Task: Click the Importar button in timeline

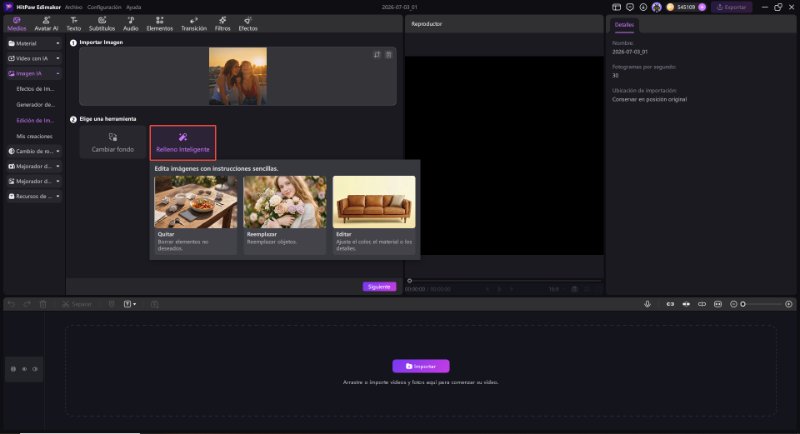Action: click(421, 366)
